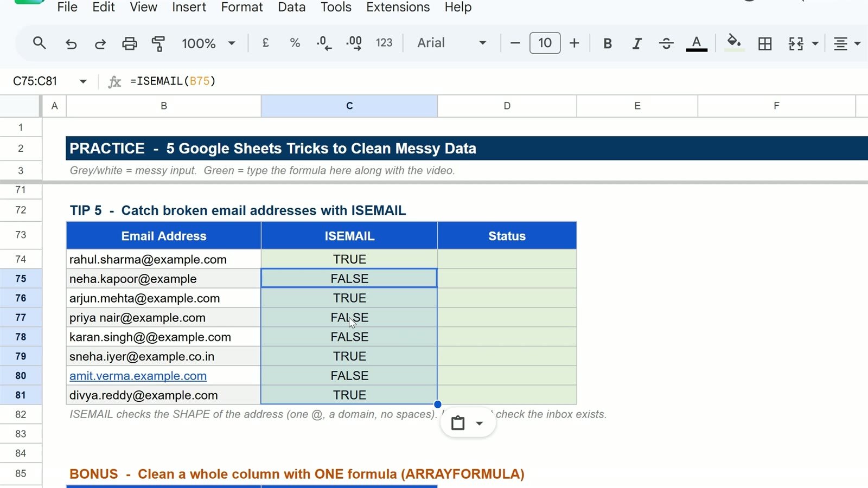The width and height of the screenshot is (868, 488).
Task: Open the Data menu
Action: tap(292, 7)
